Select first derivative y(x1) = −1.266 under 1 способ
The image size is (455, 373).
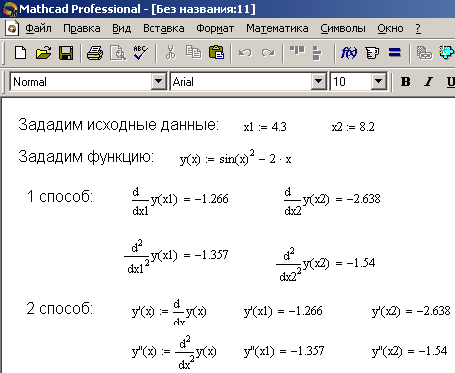coord(180,201)
